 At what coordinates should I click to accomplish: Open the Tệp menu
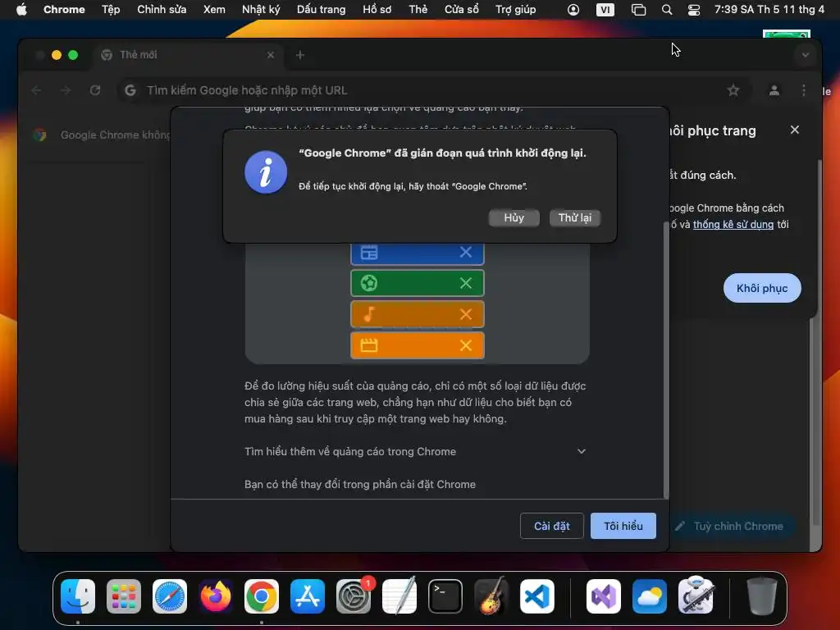point(111,10)
